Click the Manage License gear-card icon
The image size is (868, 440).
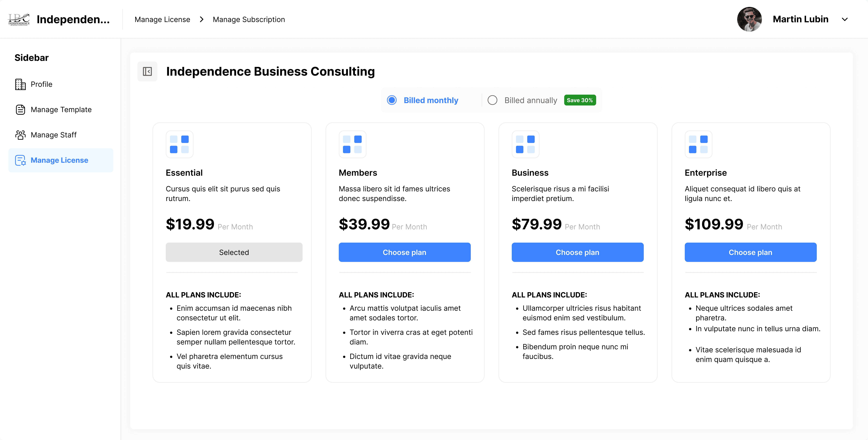tap(20, 160)
